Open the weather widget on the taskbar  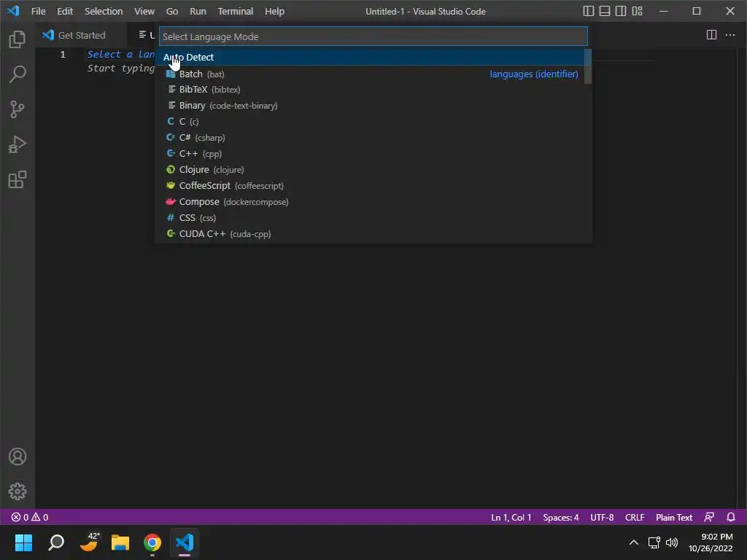click(88, 542)
